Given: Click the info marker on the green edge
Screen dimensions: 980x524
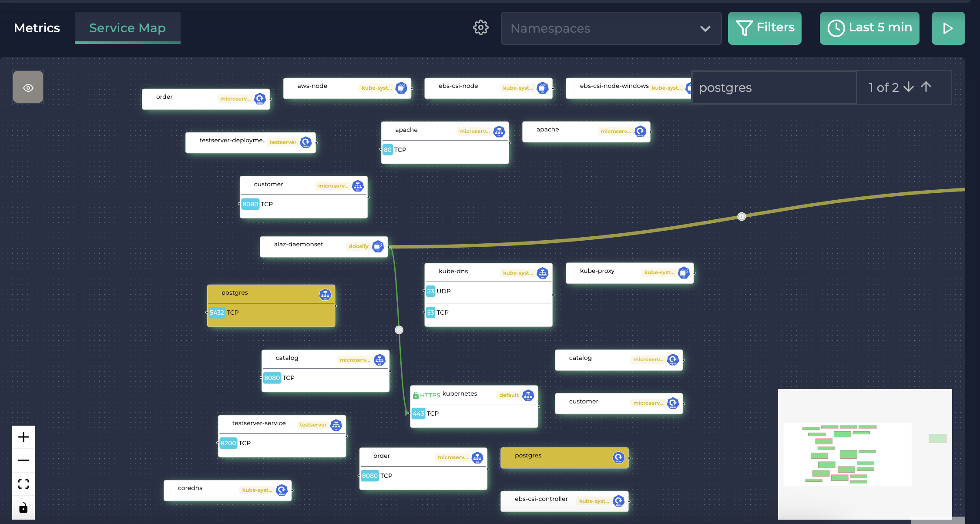Looking at the screenshot, I should coord(399,330).
